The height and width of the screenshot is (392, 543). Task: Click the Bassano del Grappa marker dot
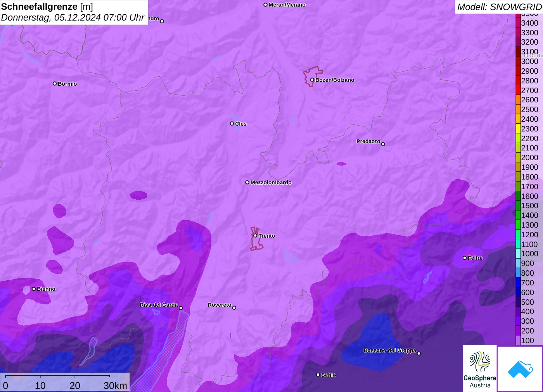(x=419, y=353)
